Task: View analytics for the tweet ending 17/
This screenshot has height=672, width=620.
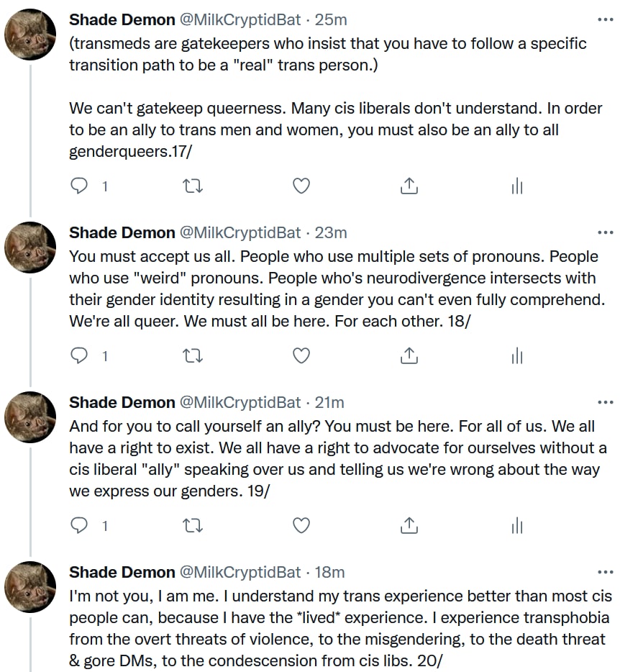Action: tap(516, 186)
